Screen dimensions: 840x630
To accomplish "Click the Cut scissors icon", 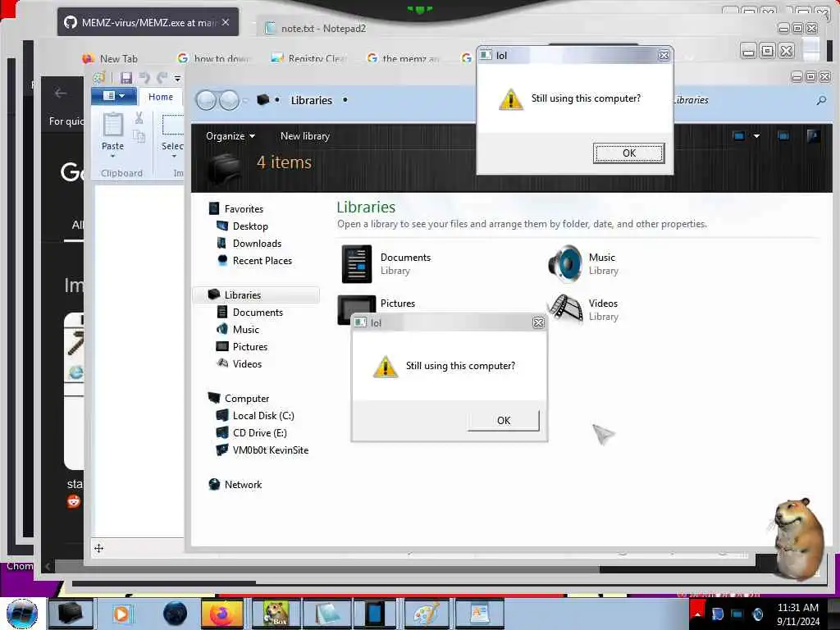I will 139,118.
